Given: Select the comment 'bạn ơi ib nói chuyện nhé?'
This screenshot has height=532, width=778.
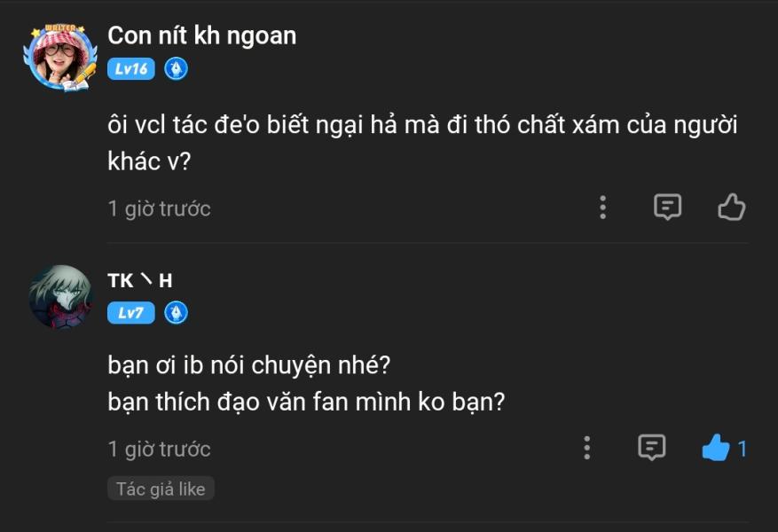Looking at the screenshot, I should (249, 365).
